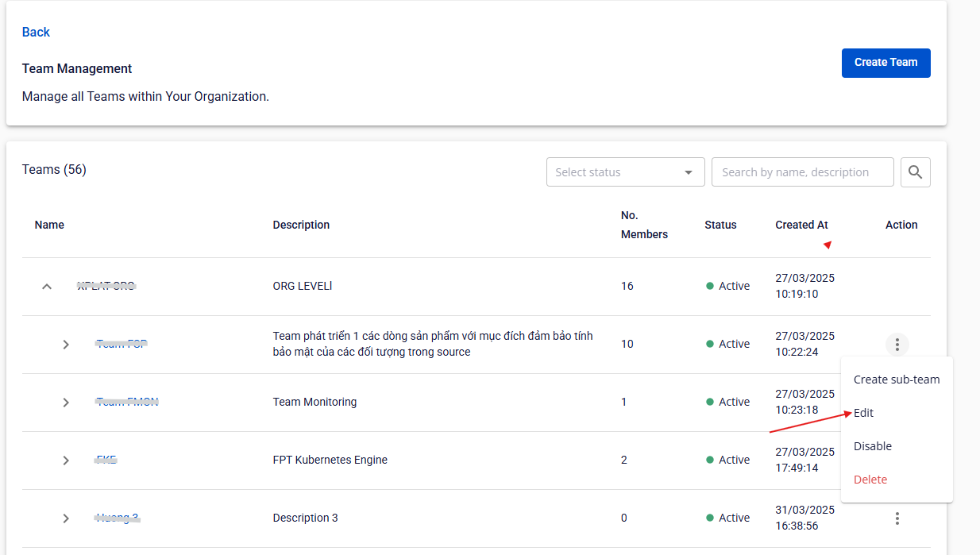980x555 pixels.
Task: Expand the Description 3 team row
Action: 66,518
